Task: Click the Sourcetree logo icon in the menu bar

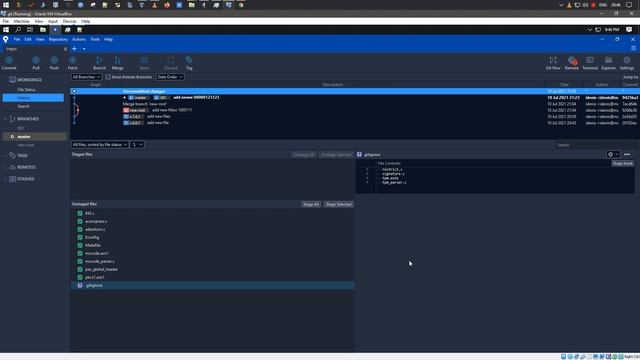Action: click(5, 39)
